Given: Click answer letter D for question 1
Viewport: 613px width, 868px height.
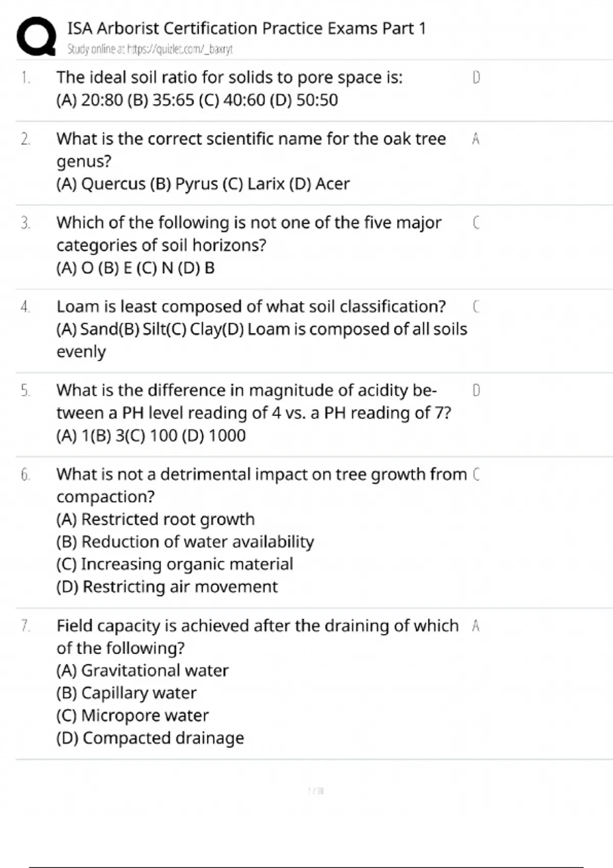Looking at the screenshot, I should [x=476, y=78].
